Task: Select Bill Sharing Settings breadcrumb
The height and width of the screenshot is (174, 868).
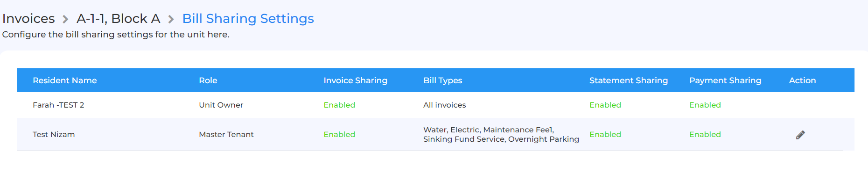Action: coord(248,18)
